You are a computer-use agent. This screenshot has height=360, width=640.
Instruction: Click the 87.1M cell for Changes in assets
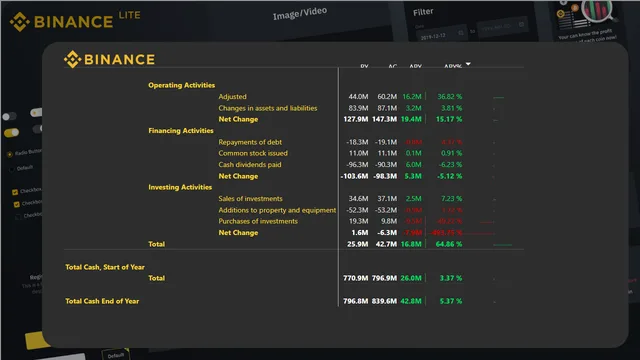click(x=387, y=108)
